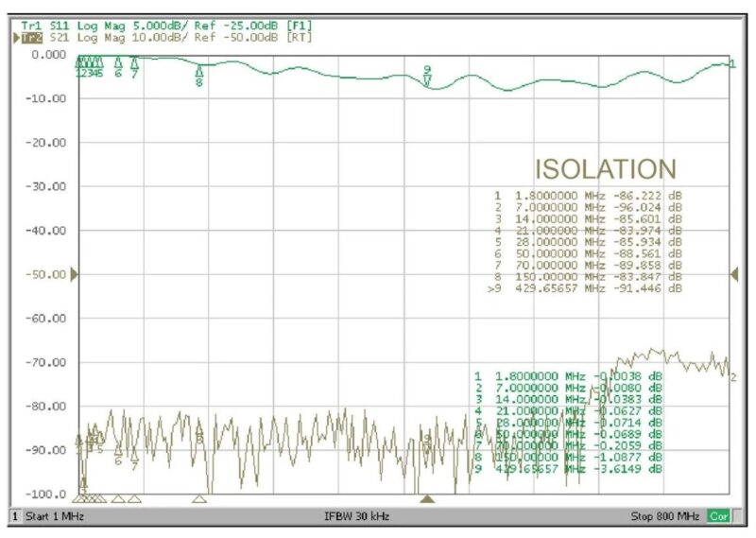Select marker 8 on the green S11 trace
Image resolution: width=756 pixels, height=538 pixels.
[x=198, y=70]
